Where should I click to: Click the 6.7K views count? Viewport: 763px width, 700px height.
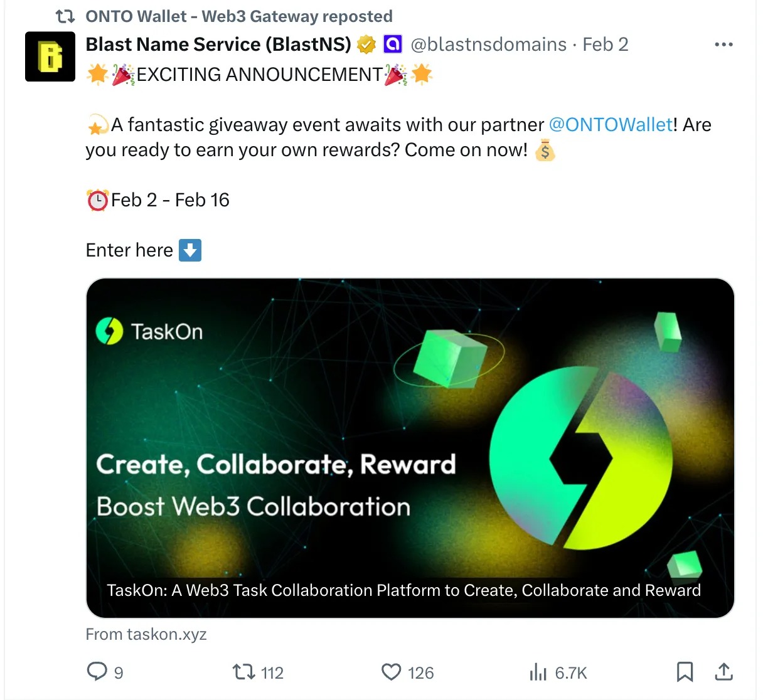[x=570, y=673]
